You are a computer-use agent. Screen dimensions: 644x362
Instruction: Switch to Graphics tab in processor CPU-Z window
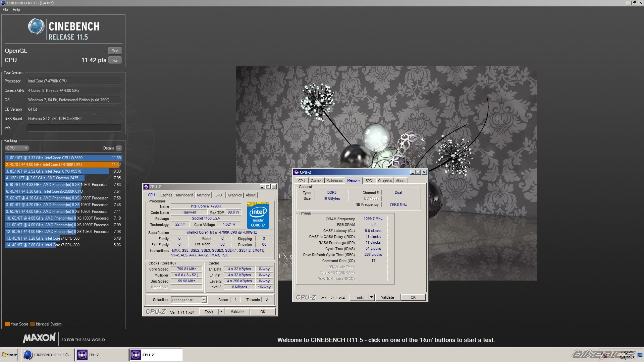(x=234, y=195)
